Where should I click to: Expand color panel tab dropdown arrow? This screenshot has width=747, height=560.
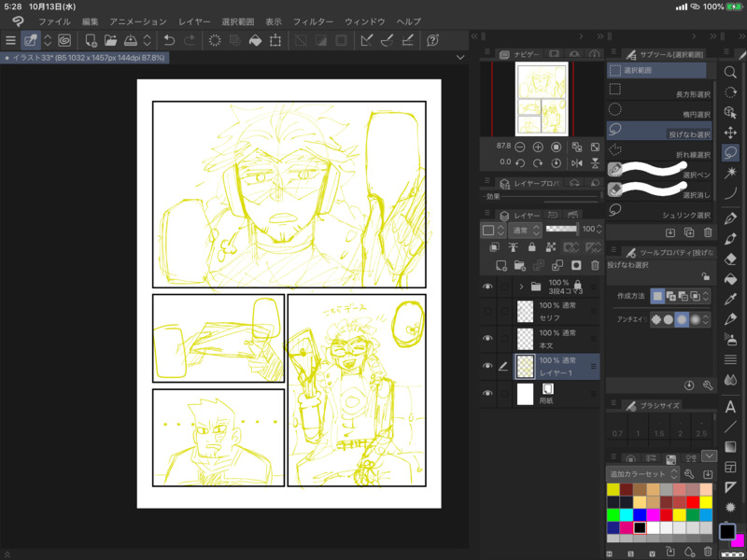[x=709, y=455]
